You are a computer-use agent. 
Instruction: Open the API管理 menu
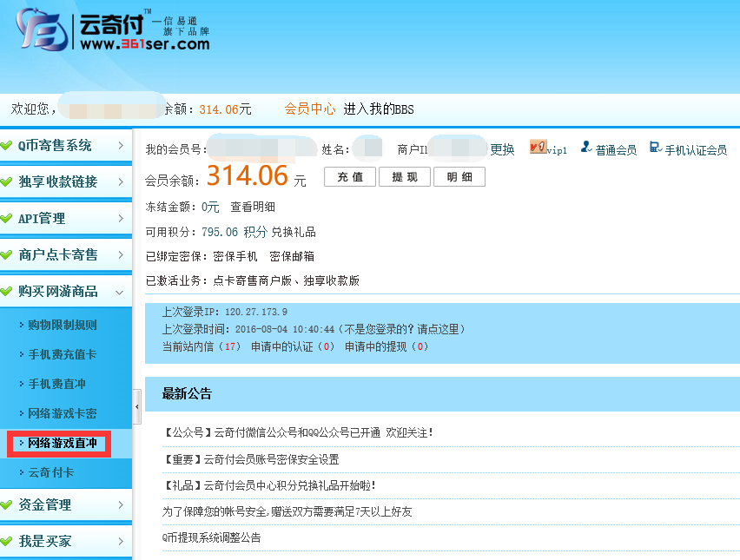coord(66,219)
